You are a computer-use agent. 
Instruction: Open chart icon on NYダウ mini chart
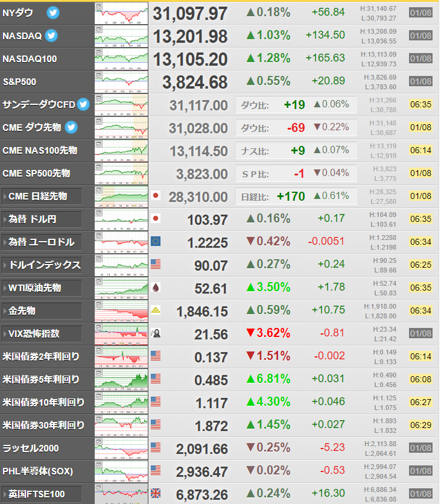point(99,7)
